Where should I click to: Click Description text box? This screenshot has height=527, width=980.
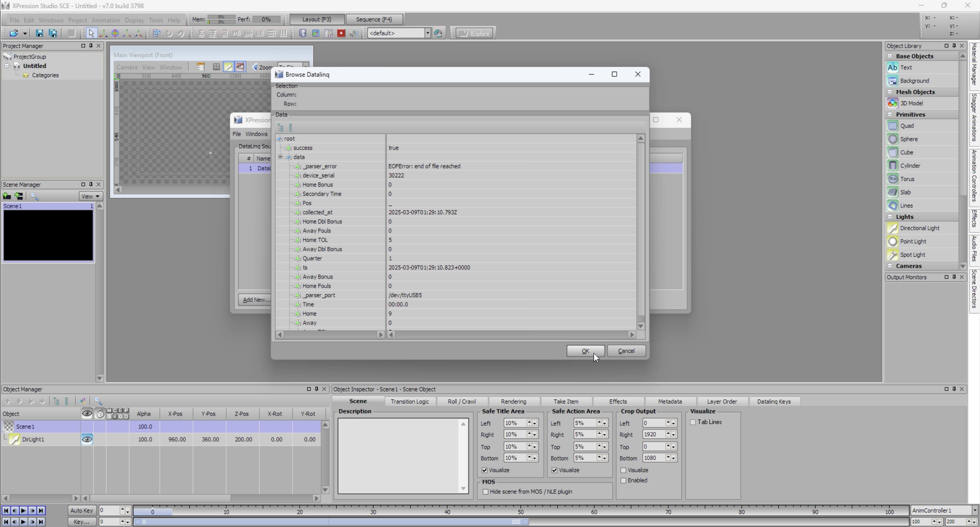click(403, 456)
